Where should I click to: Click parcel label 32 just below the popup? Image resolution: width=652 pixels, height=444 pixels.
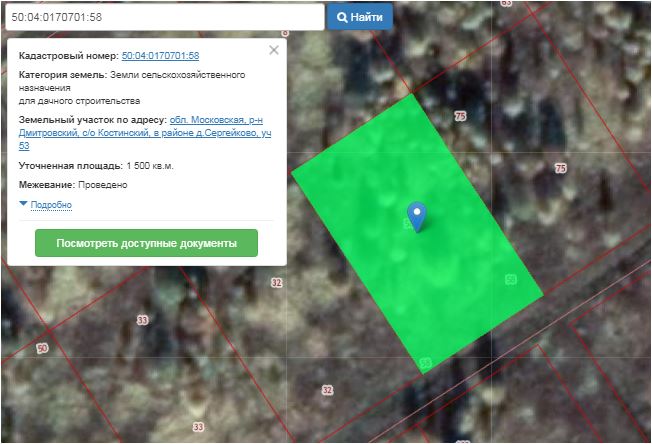pos(277,283)
